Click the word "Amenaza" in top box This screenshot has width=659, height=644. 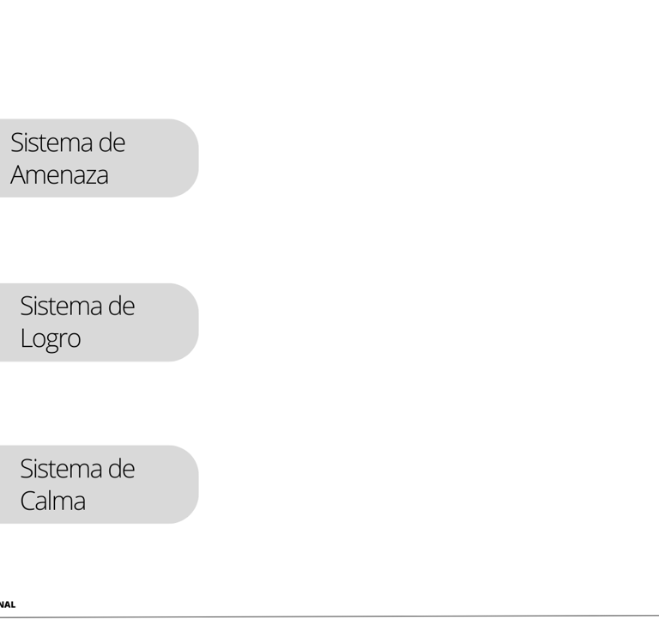pos(59,175)
